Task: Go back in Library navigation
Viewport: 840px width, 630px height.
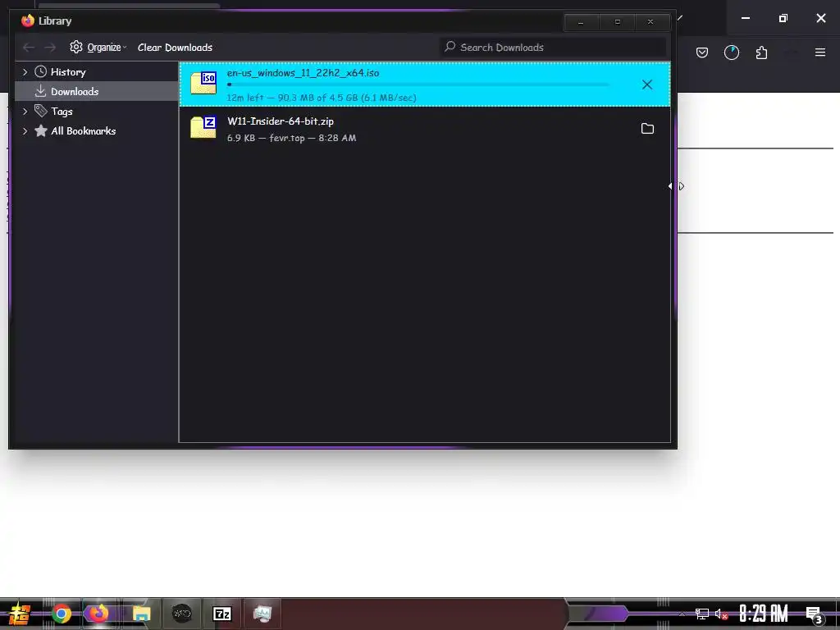Action: click(x=29, y=48)
